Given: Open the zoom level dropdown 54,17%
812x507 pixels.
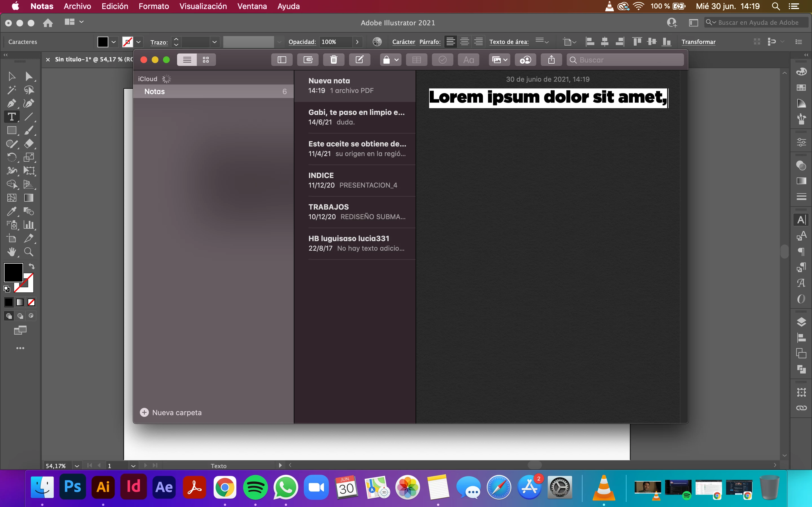Looking at the screenshot, I should (x=77, y=466).
